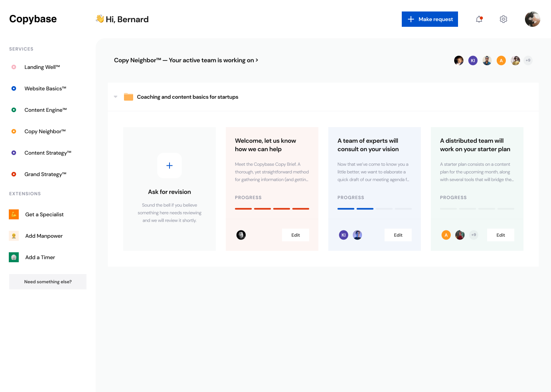Image resolution: width=551 pixels, height=392 pixels.
Task: Click the purple KI team avatar in header row
Action: pyautogui.click(x=473, y=60)
